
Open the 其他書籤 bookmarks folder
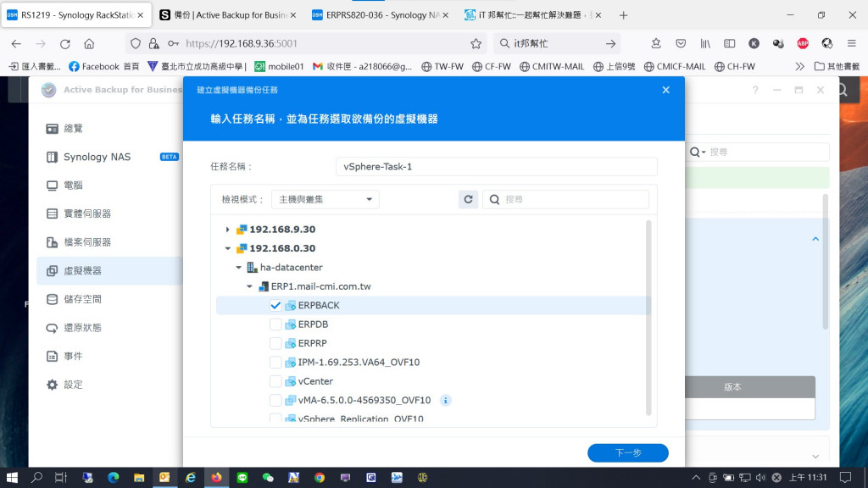click(x=837, y=66)
